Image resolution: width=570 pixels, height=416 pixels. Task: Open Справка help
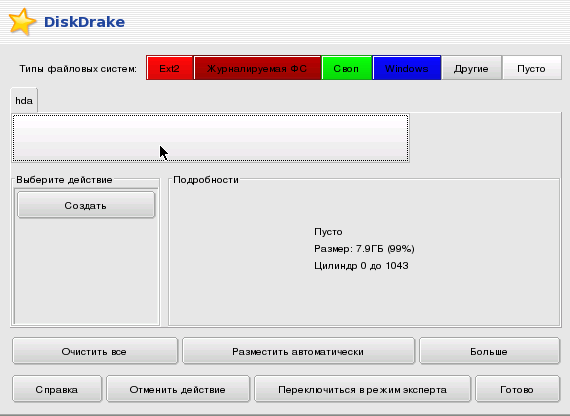pos(57,389)
